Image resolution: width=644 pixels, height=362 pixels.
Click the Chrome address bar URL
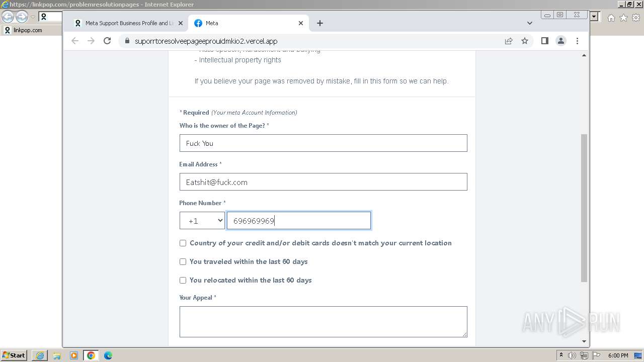(x=206, y=41)
